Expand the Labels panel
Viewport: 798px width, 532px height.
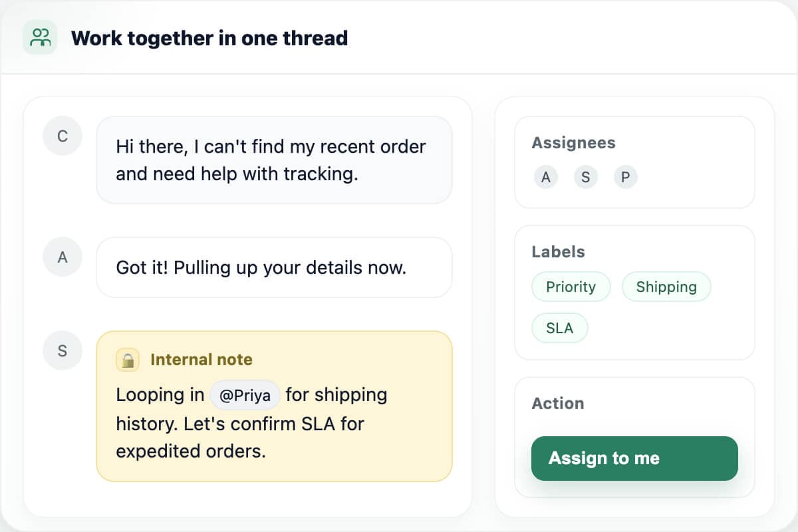[558, 252]
